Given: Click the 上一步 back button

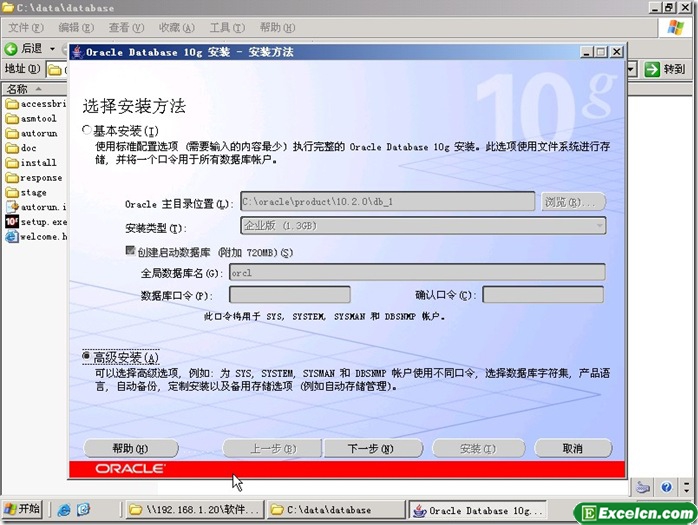Looking at the screenshot, I should (x=272, y=448).
